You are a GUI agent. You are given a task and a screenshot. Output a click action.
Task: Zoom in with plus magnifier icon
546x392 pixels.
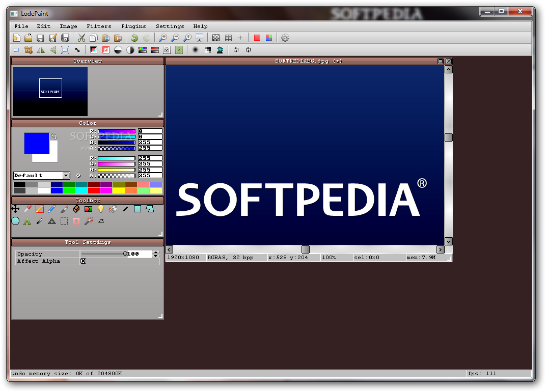coord(162,38)
